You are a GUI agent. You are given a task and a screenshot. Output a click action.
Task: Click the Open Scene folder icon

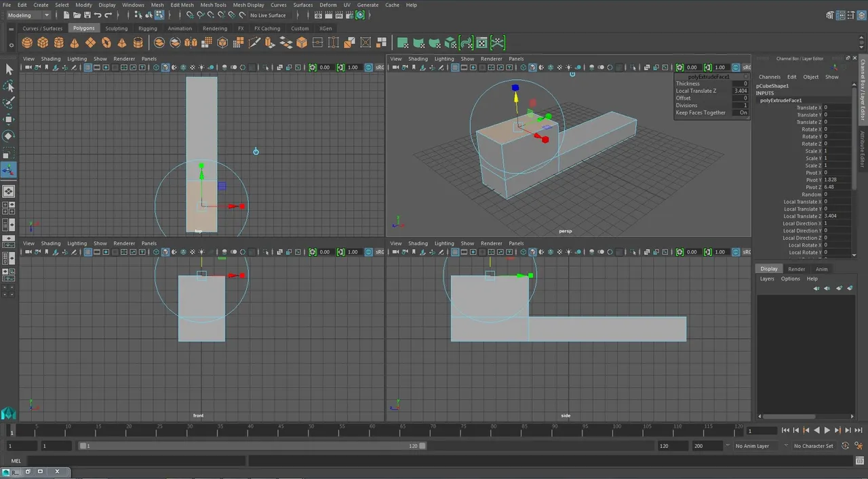[x=77, y=15]
